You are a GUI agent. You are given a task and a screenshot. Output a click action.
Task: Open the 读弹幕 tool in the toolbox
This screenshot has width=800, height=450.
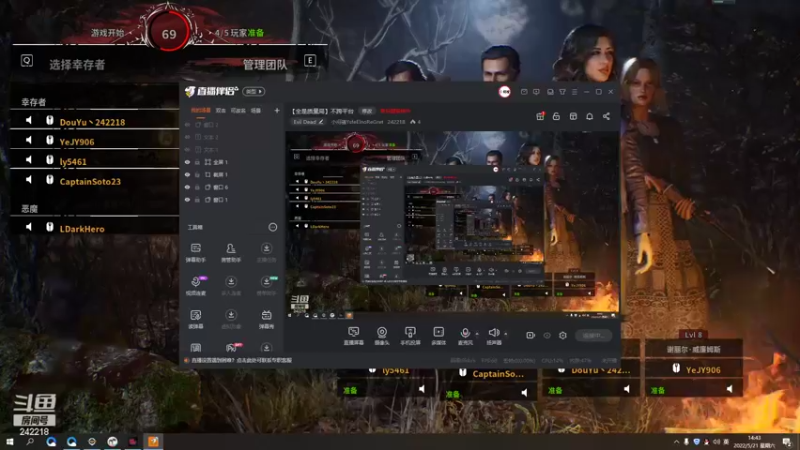click(195, 319)
